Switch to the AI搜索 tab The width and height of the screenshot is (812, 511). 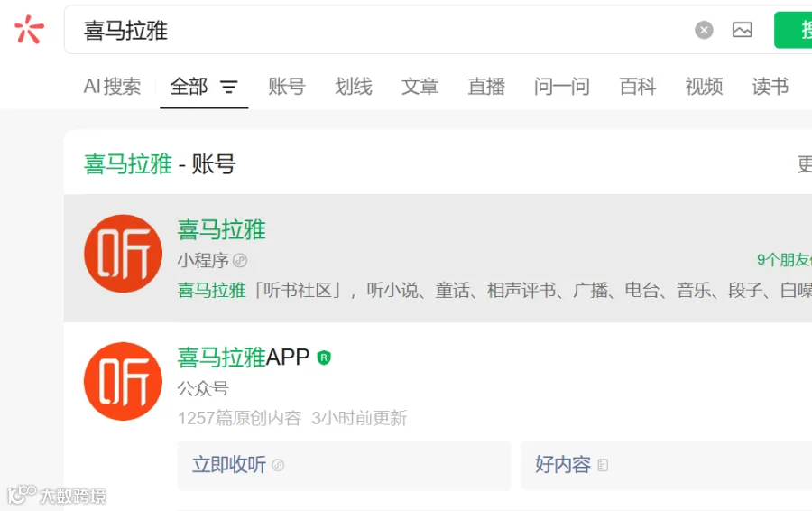point(112,86)
